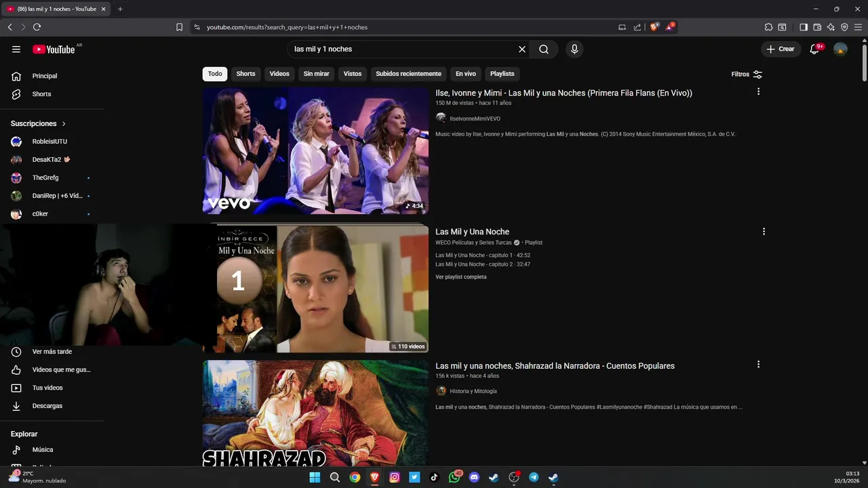Open WECO Películas y Series Turcas channel
The width and height of the screenshot is (868, 488).
[473, 243]
